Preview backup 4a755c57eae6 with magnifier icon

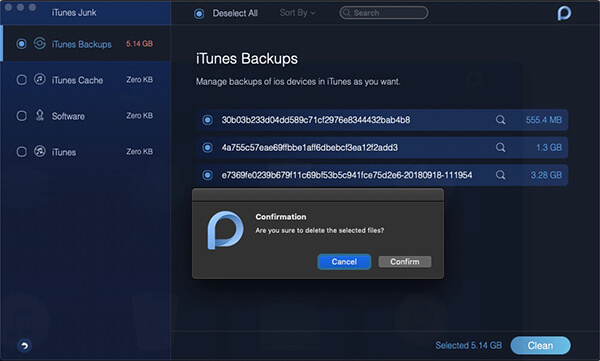pos(500,147)
